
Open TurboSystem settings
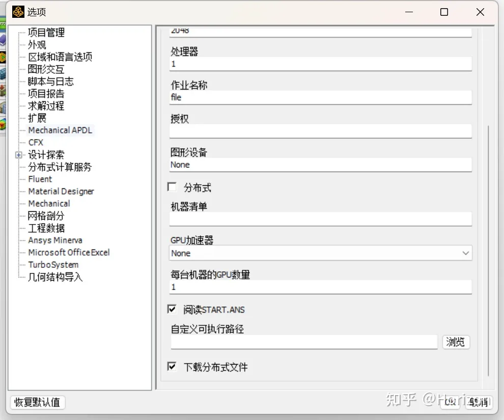coord(53,264)
